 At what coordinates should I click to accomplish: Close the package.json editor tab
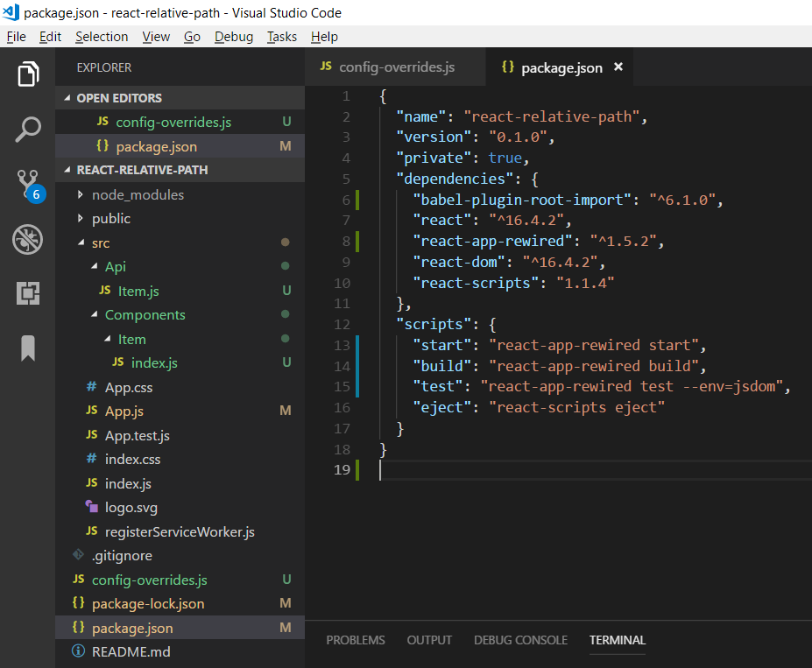(x=618, y=67)
